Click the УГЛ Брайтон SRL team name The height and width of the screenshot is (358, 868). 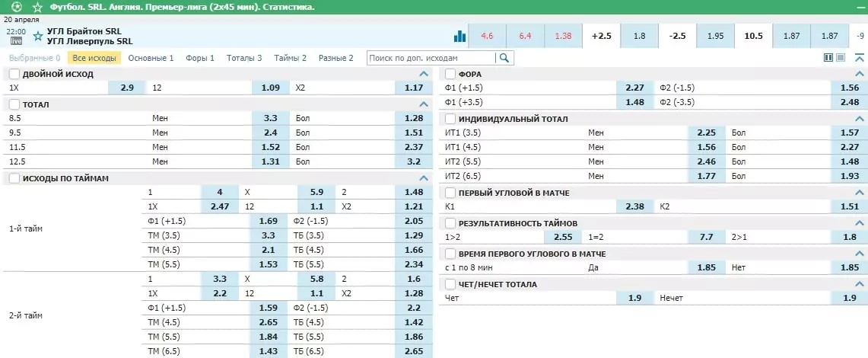coord(84,31)
